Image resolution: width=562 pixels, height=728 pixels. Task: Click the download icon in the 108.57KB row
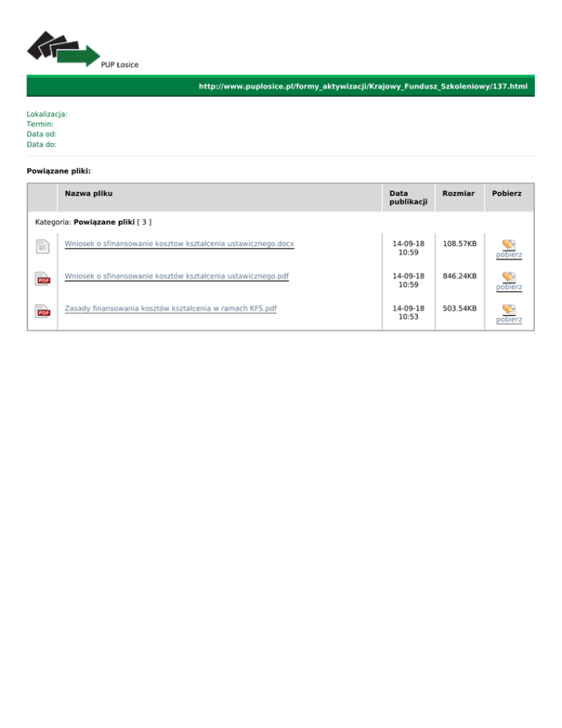(509, 244)
